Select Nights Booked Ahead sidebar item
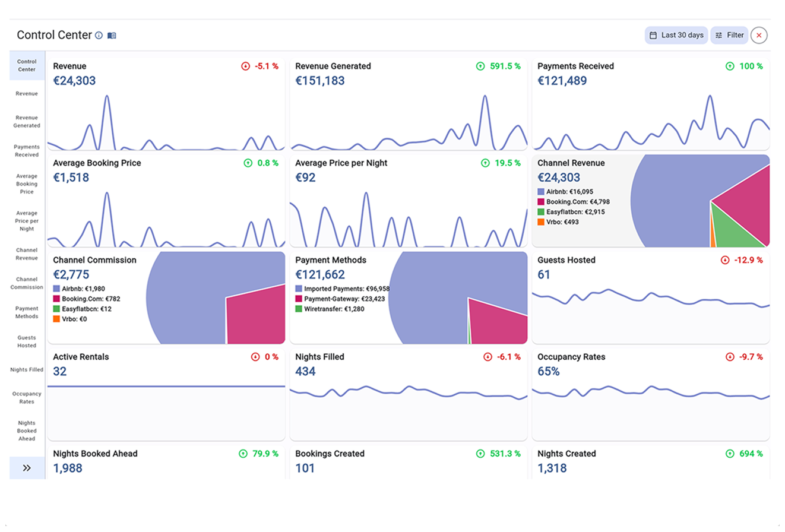The width and height of the screenshot is (785, 532). pyautogui.click(x=27, y=431)
